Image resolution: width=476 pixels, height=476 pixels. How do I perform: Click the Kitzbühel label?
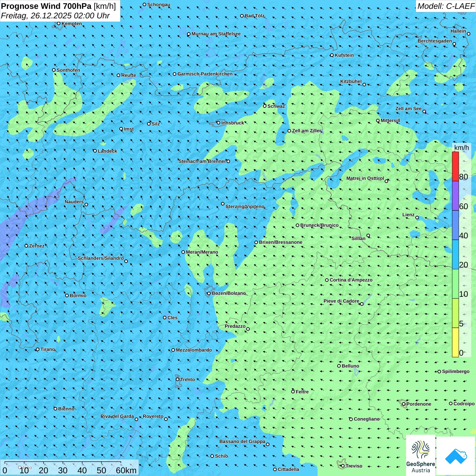[351, 81]
